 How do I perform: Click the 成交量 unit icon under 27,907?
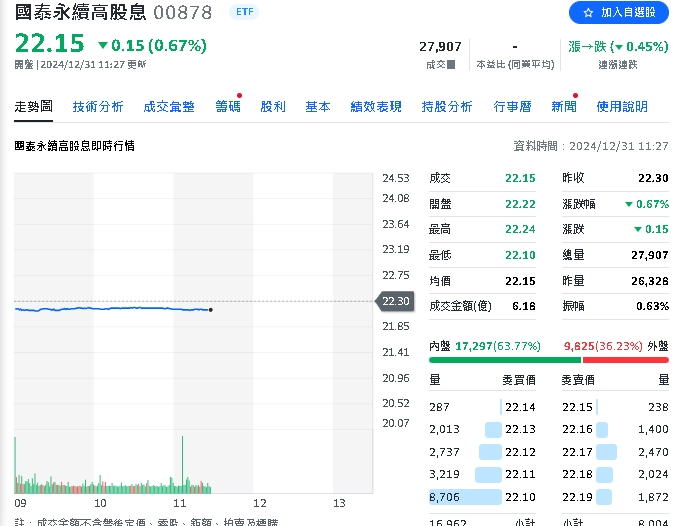point(451,65)
